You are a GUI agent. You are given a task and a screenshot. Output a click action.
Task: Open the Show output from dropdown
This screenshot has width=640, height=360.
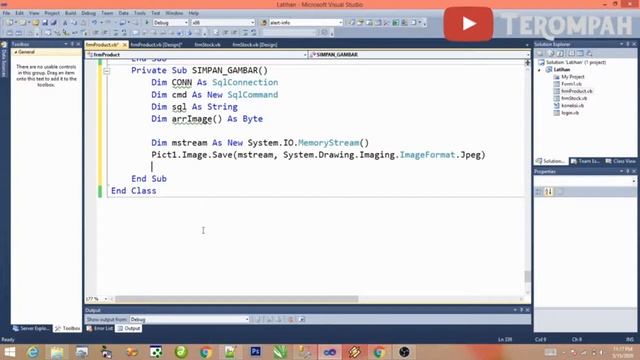coord(190,319)
